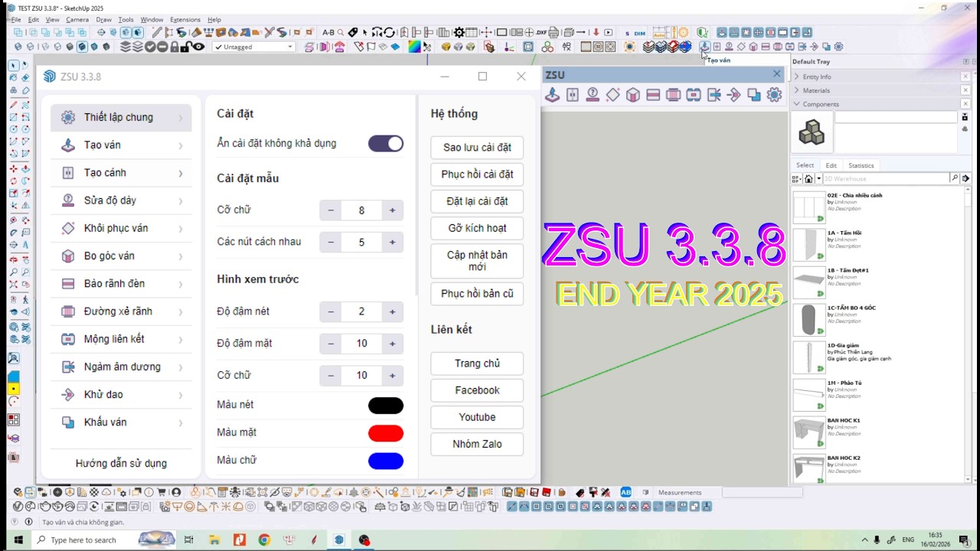Increase Độ đậm nét value
The width and height of the screenshot is (980, 551).
tap(392, 311)
